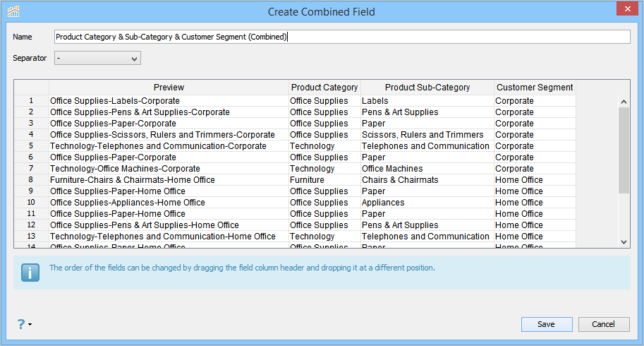Click the application icon in title bar
644x346 pixels.
coord(13,11)
